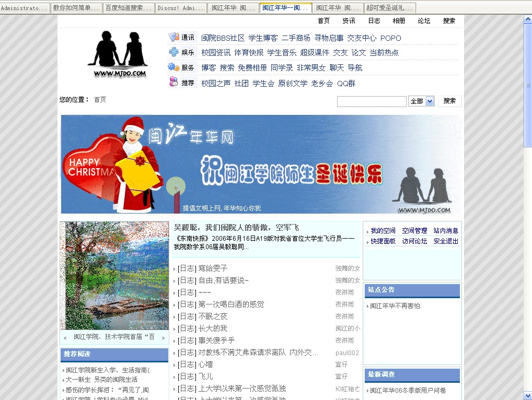Switch to the 超可爱圣诞礼... browser tab
532x400 pixels.
(x=390, y=8)
